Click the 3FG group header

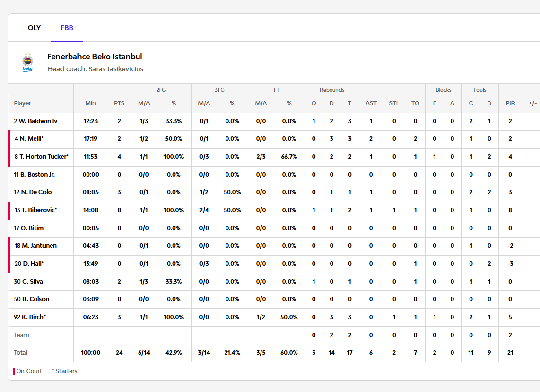(x=219, y=90)
